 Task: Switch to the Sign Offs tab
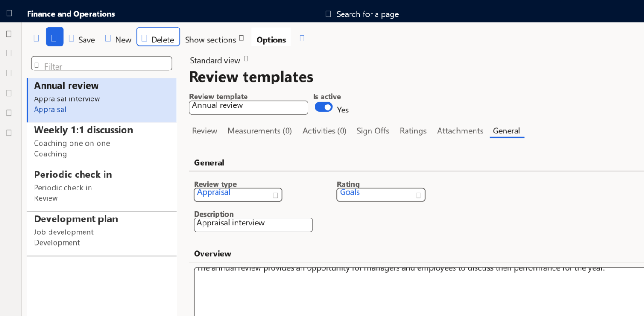click(373, 131)
